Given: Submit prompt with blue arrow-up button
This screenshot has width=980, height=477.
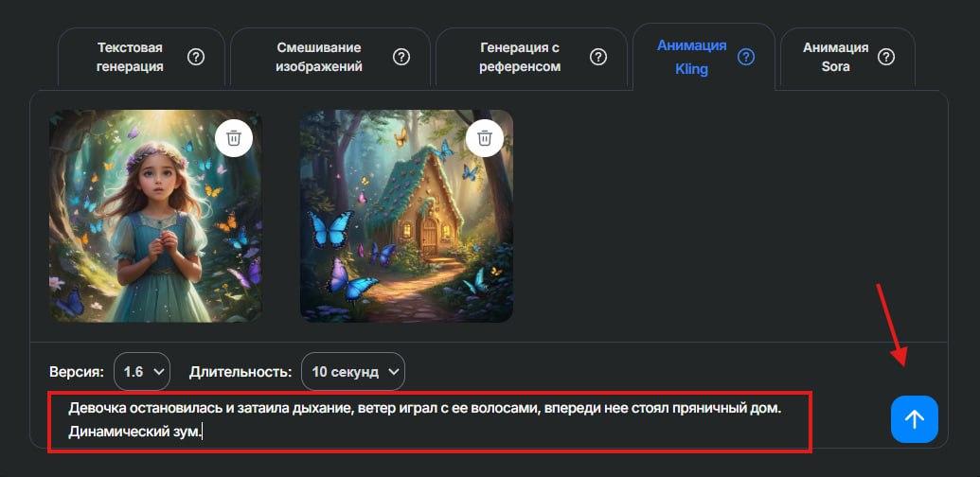Looking at the screenshot, I should click(915, 419).
